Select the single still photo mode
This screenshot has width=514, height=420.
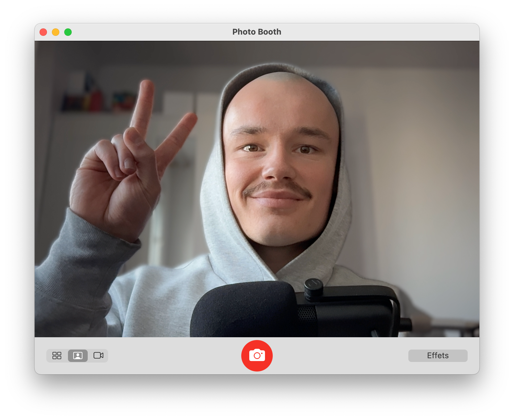click(x=78, y=355)
